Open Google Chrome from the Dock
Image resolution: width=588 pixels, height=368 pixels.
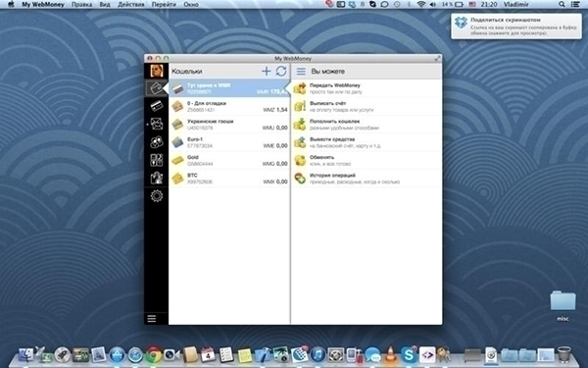pyautogui.click(x=154, y=354)
